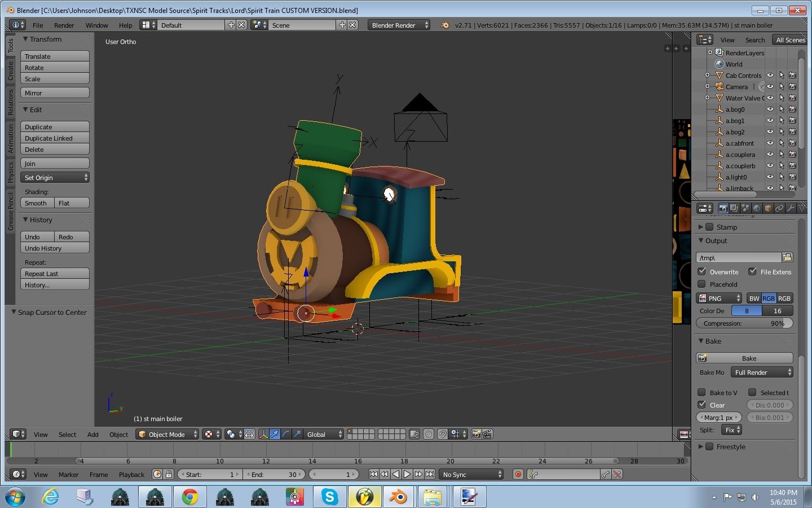Hide a.bog0 using its eye icon
The height and width of the screenshot is (508, 812).
coord(770,110)
